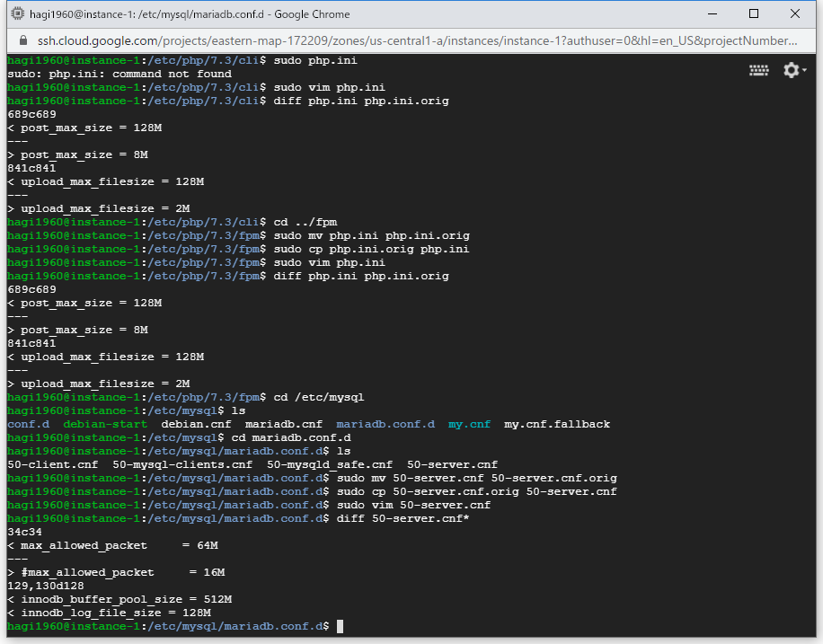823x644 pixels.
Task: Minimize the SSH Chrome window
Action: coord(712,14)
